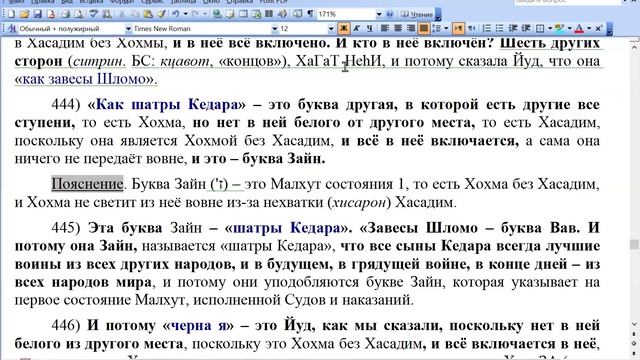Copy the selection

134,14
